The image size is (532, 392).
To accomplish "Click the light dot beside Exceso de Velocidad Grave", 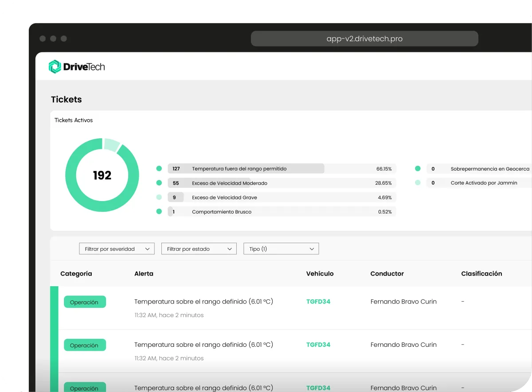I will point(159,198).
